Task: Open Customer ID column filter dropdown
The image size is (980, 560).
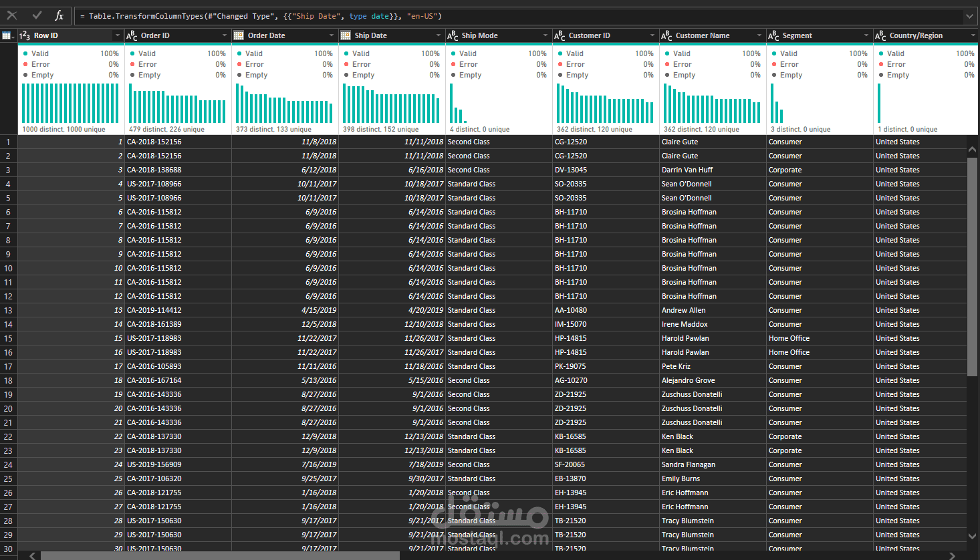Action: (x=652, y=35)
